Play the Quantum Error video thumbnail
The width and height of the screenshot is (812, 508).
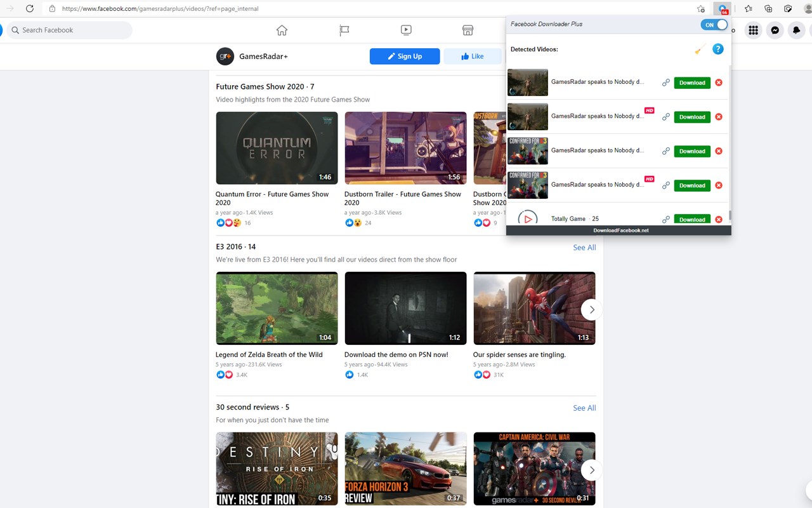(x=277, y=148)
